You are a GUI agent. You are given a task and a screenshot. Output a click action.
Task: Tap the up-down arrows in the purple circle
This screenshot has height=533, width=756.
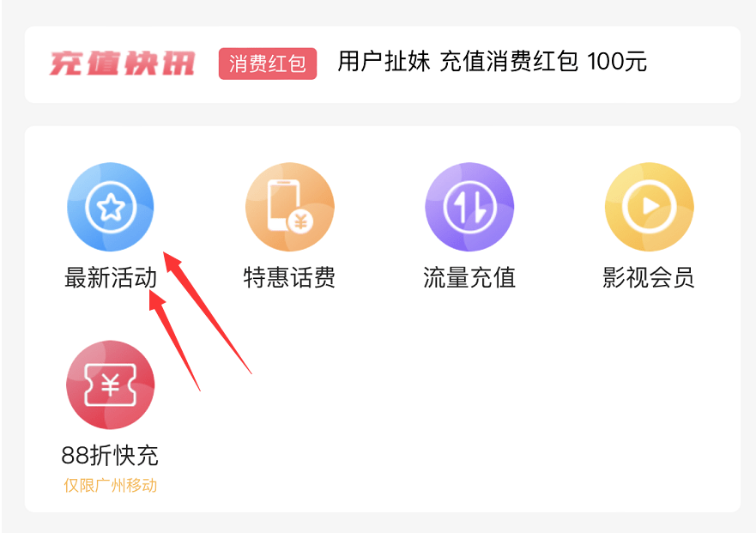pyautogui.click(x=470, y=207)
